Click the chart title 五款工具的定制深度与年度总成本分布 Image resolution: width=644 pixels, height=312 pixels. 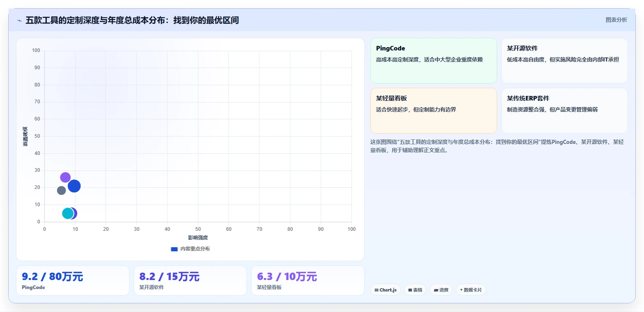coord(132,20)
